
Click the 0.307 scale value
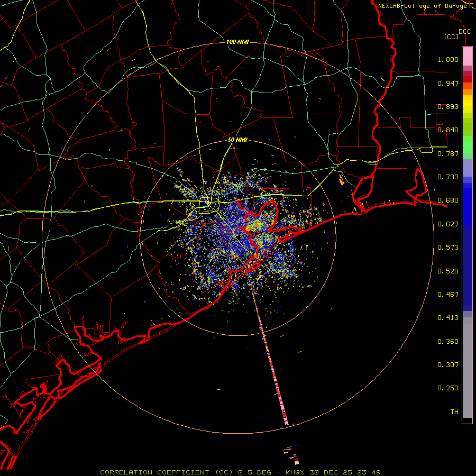pyautogui.click(x=448, y=365)
